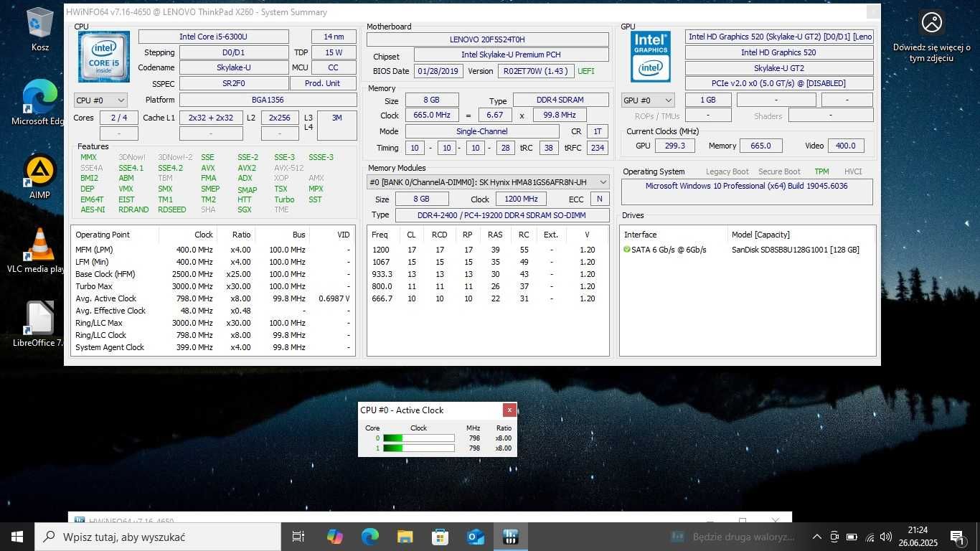Screen dimensions: 980x551
Task: Click the Intel Graphics GPU logo
Action: tap(651, 57)
